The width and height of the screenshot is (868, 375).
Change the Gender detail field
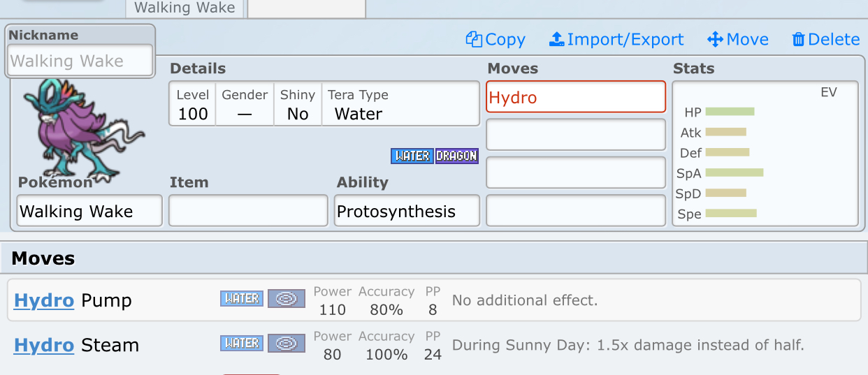[x=245, y=105]
